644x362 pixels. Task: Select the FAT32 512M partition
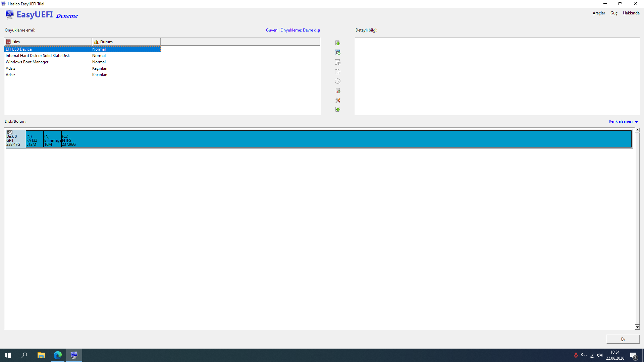pos(35,139)
